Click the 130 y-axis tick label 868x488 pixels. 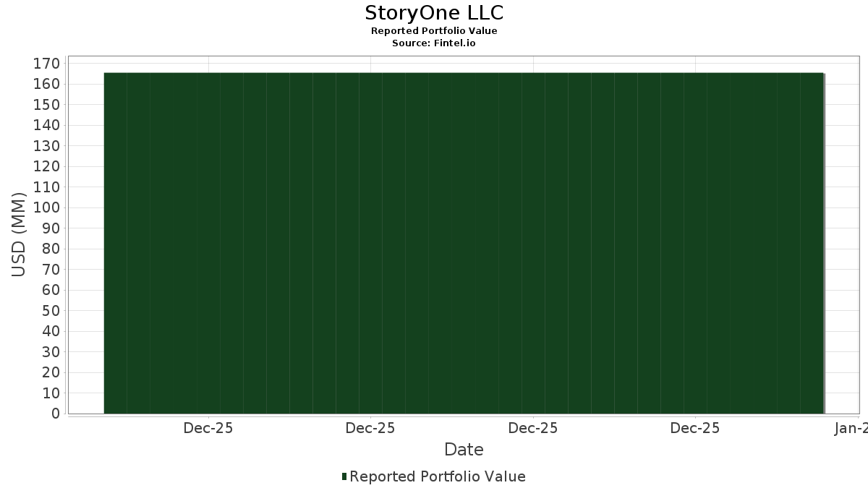click(46, 146)
